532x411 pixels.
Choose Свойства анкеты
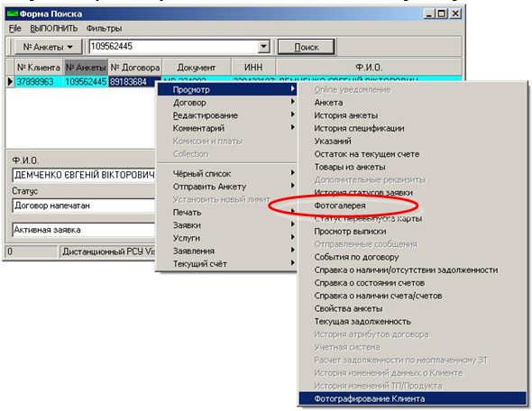point(412,308)
